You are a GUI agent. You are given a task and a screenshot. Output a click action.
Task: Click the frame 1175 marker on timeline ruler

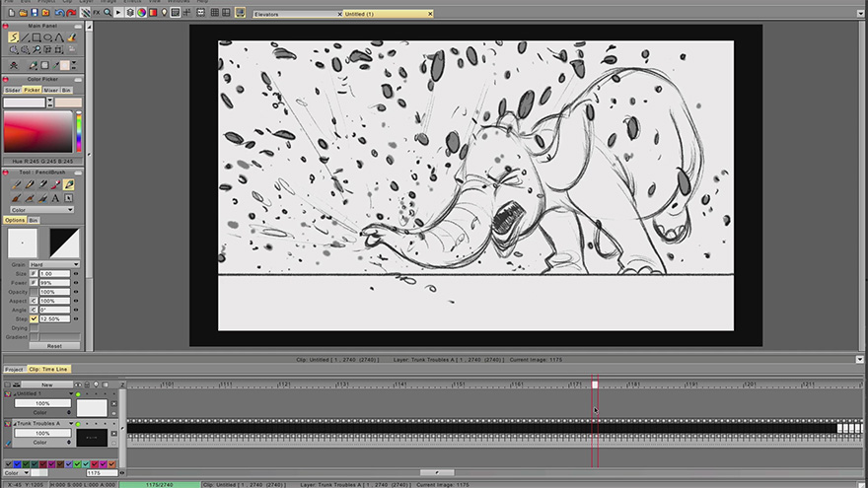click(x=595, y=384)
